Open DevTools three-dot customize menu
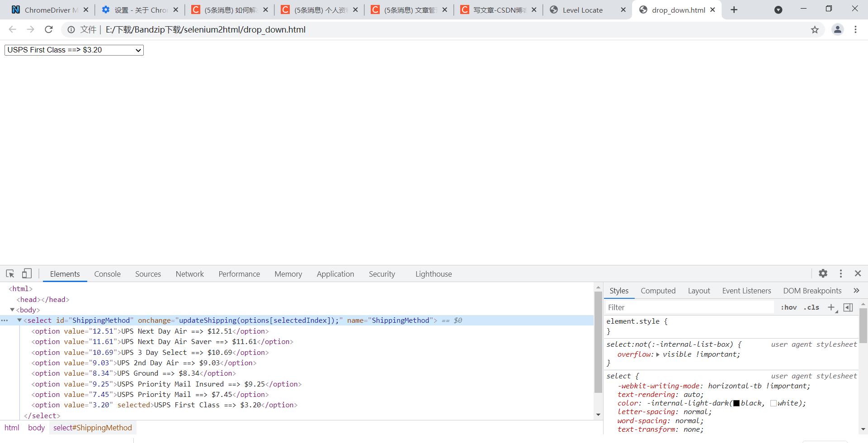This screenshot has height=443, width=868. pyautogui.click(x=840, y=273)
